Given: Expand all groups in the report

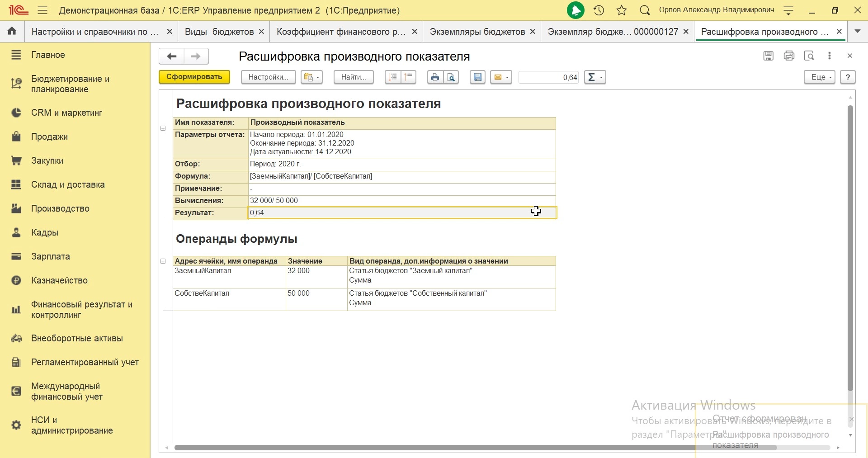Looking at the screenshot, I should 393,77.
